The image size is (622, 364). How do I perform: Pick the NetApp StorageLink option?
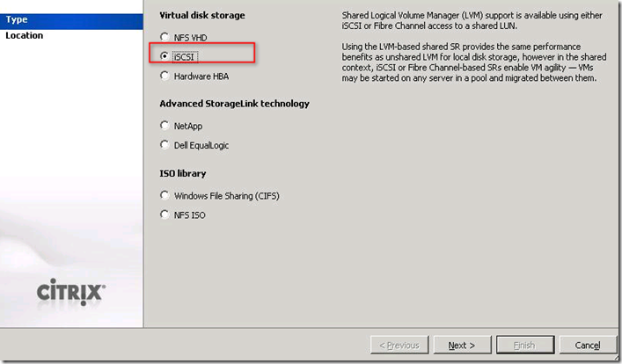pos(165,126)
